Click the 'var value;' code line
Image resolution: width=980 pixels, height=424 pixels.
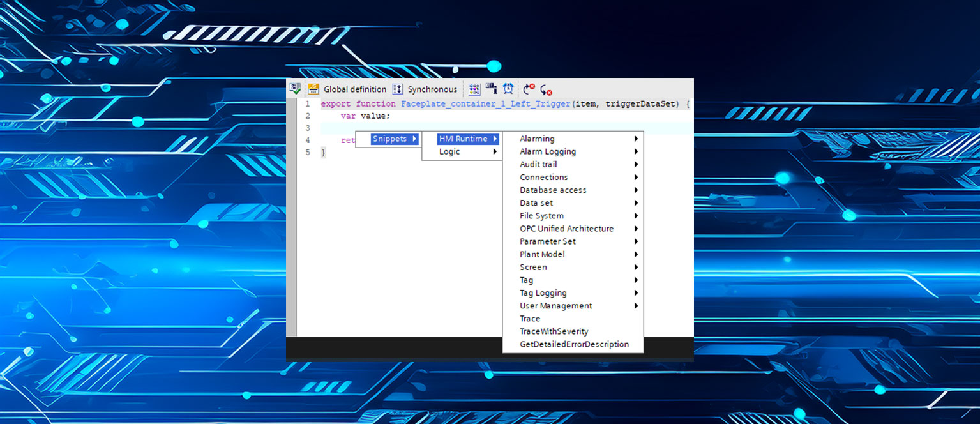365,116
